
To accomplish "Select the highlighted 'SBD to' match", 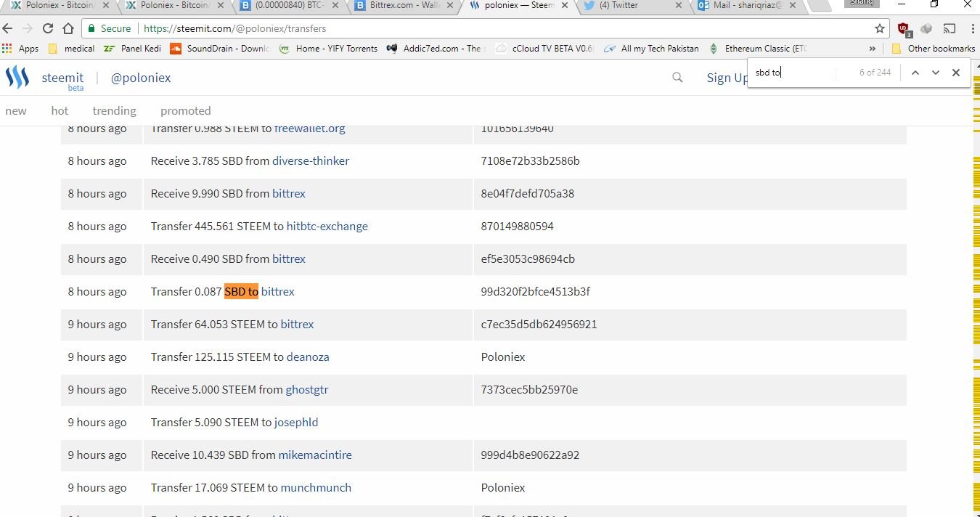I will coord(241,292).
